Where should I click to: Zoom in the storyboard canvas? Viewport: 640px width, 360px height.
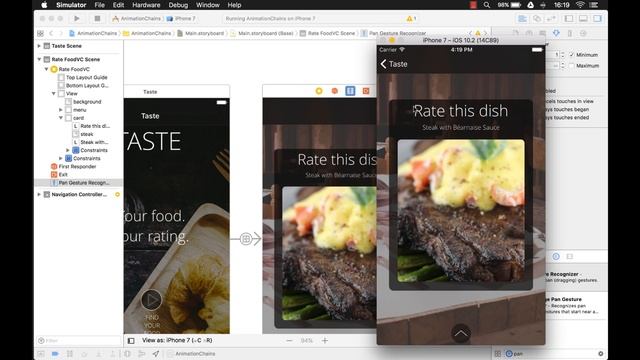pyautogui.click(x=324, y=340)
